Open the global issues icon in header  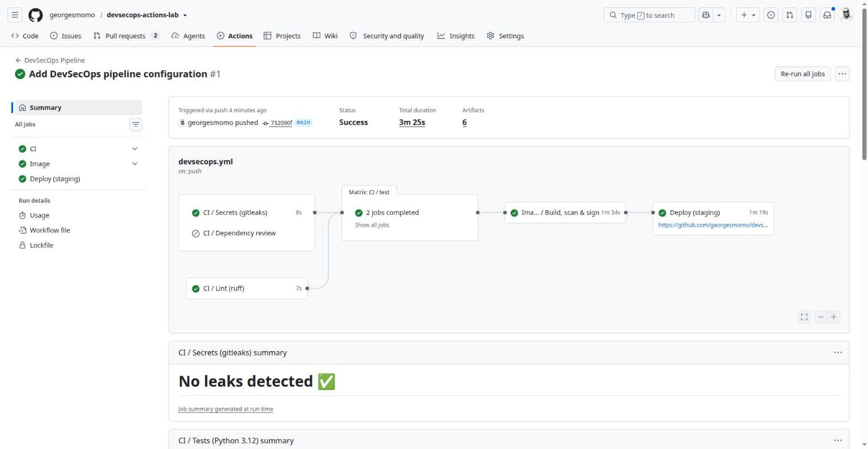click(x=771, y=15)
